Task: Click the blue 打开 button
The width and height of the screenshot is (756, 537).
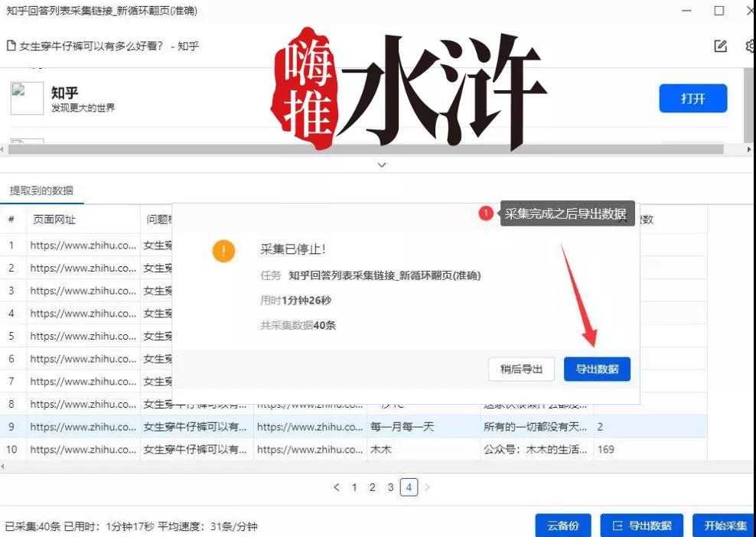Action: [x=692, y=99]
